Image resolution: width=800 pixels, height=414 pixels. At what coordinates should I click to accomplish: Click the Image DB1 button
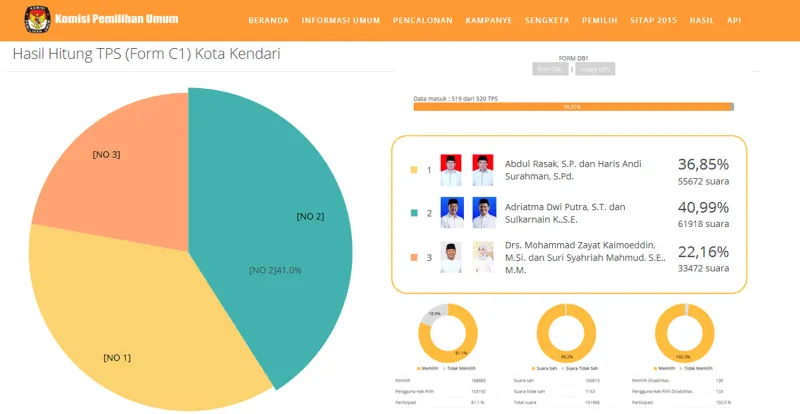pyautogui.click(x=594, y=69)
